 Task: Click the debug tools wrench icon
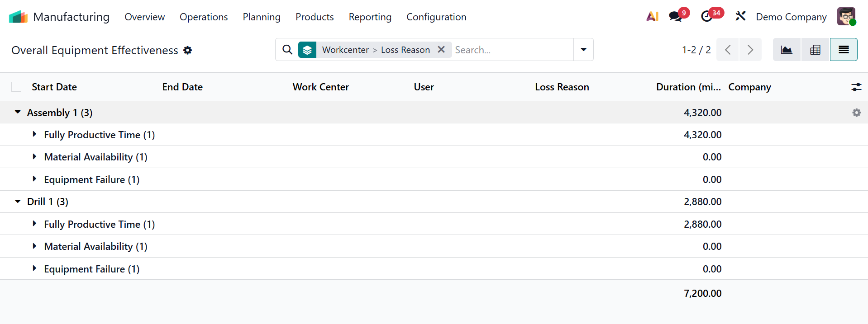click(x=740, y=17)
